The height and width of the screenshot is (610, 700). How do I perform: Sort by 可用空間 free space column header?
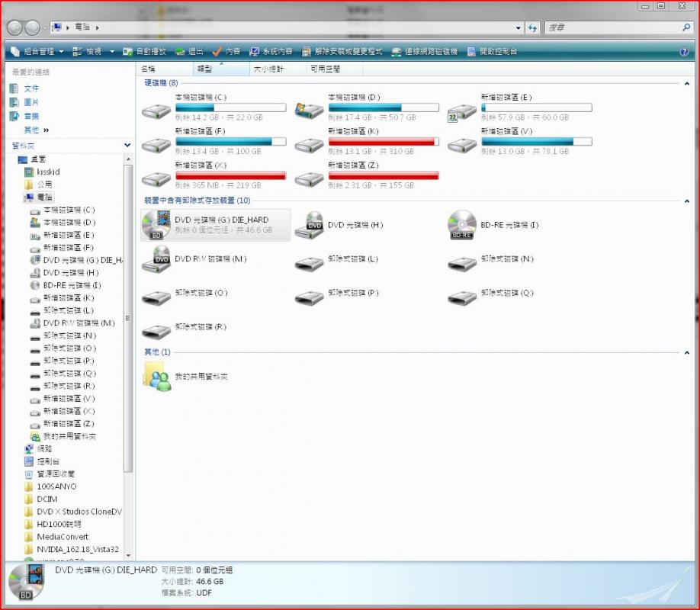[x=335, y=69]
